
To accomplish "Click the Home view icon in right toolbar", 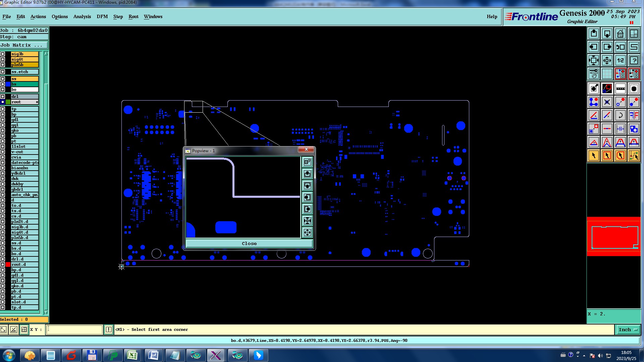I will coord(620,34).
